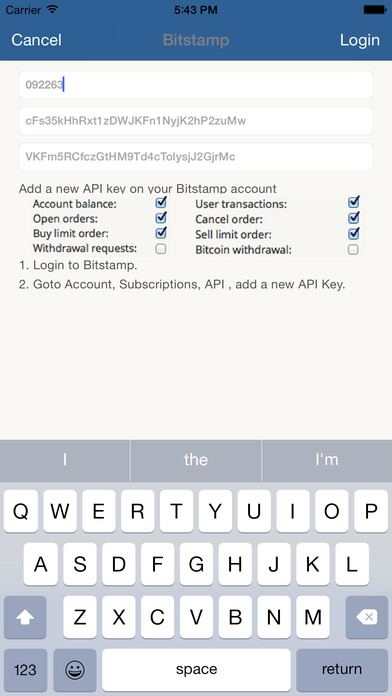Choose the "I" predictive suggestion
The image size is (392, 696).
tap(65, 460)
